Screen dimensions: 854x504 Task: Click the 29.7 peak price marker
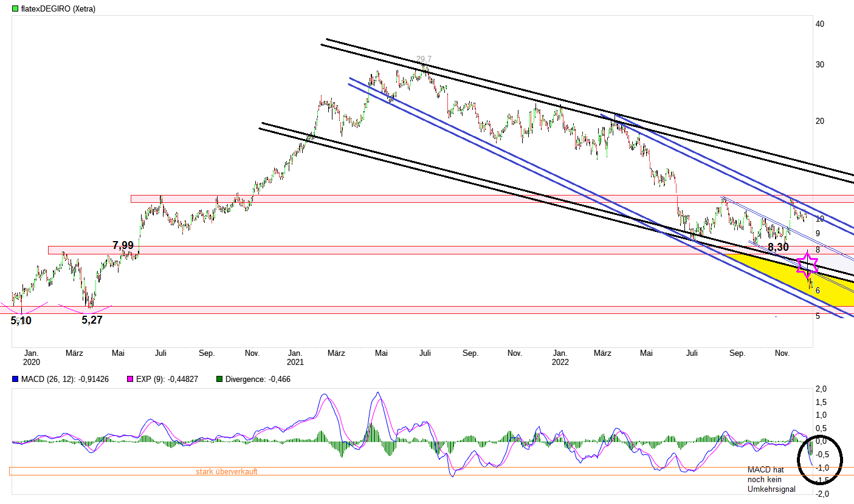click(424, 60)
